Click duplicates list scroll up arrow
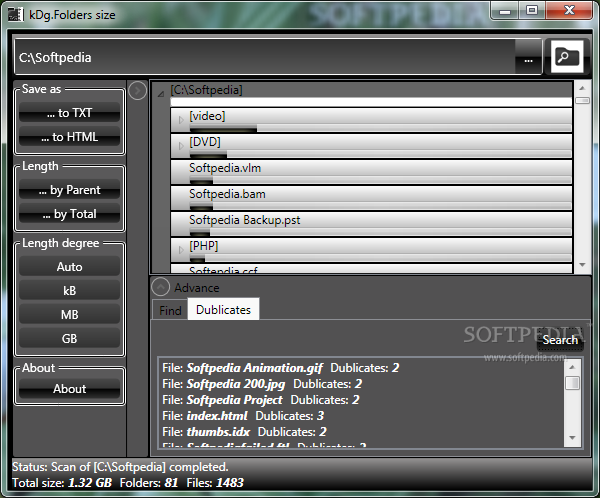Image resolution: width=600 pixels, height=498 pixels. click(572, 367)
